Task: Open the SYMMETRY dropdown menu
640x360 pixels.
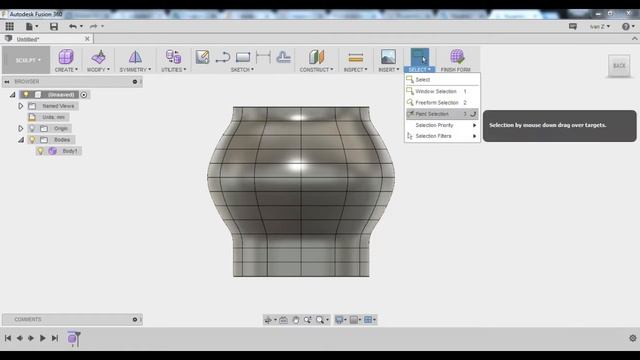Action: point(135,70)
